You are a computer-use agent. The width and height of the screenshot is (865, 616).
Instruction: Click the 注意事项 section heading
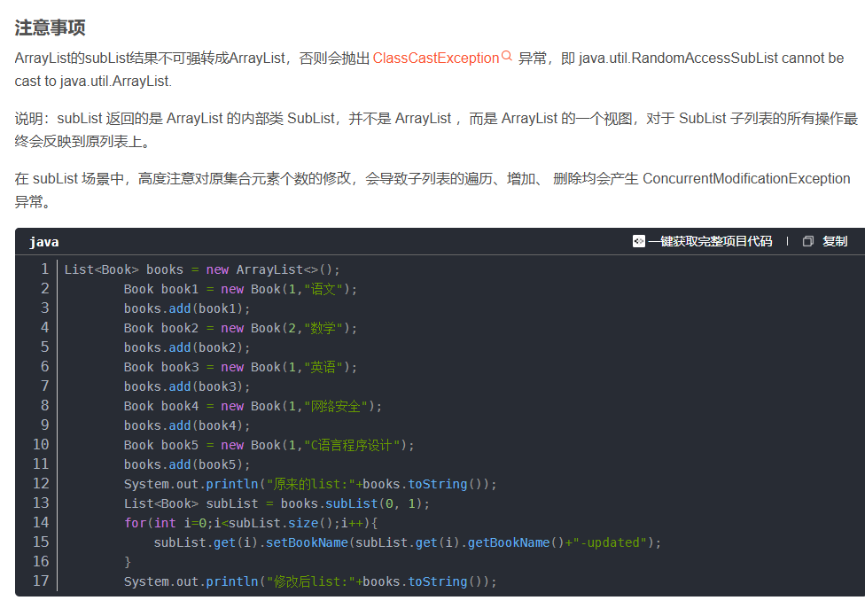(x=49, y=27)
